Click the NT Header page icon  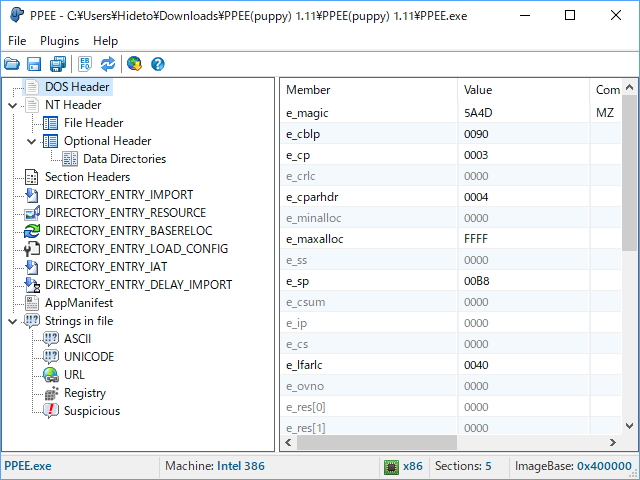pos(32,105)
